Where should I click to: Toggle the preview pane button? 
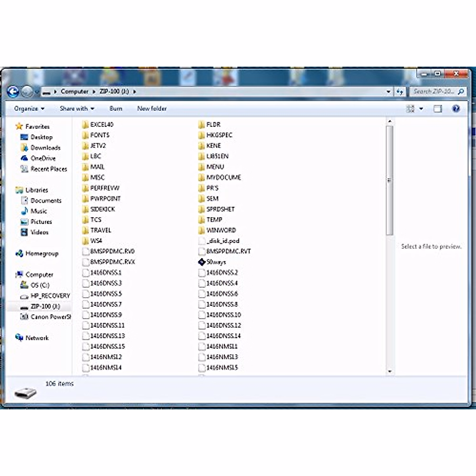tap(438, 109)
